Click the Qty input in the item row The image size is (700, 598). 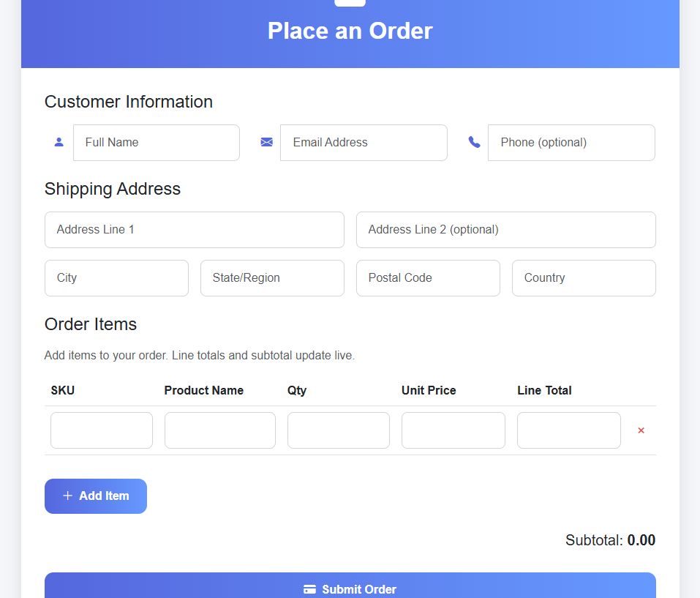[338, 430]
